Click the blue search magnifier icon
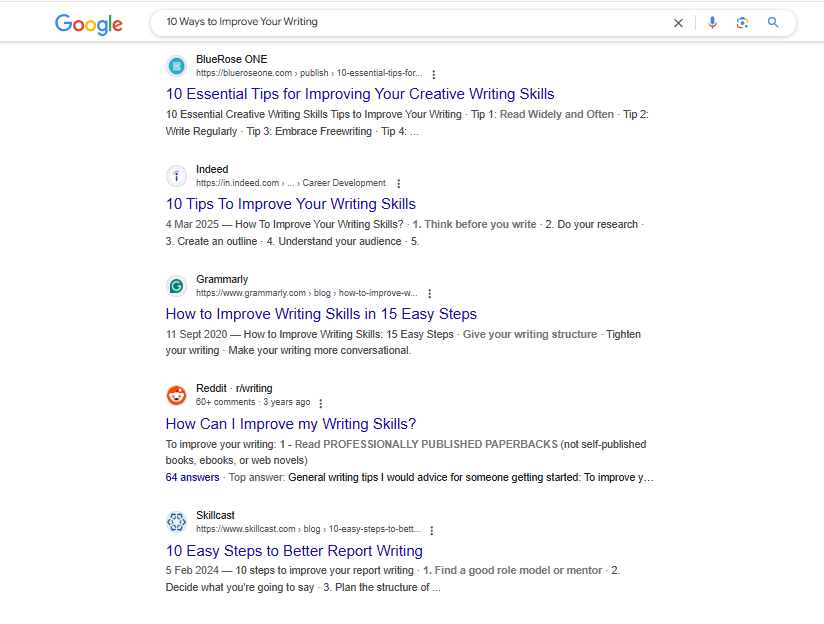 [x=773, y=23]
